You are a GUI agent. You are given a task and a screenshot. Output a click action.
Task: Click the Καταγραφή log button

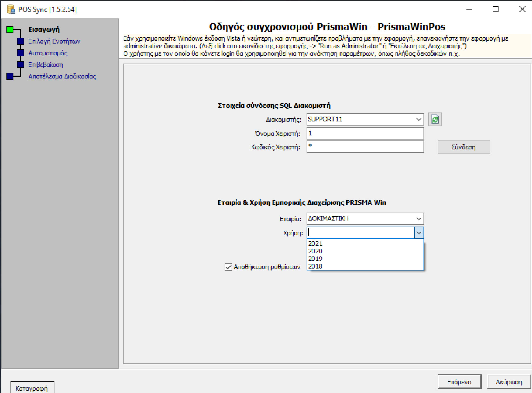click(x=32, y=388)
